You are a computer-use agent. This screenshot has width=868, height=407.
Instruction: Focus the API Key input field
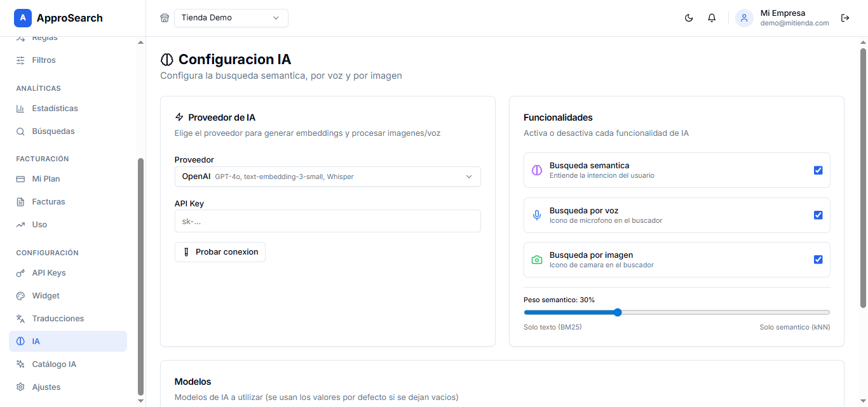click(x=328, y=221)
